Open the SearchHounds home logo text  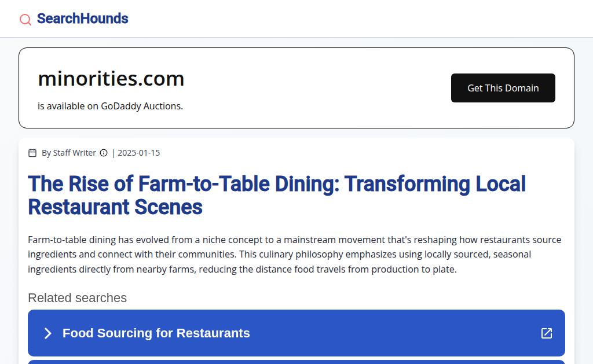click(82, 19)
